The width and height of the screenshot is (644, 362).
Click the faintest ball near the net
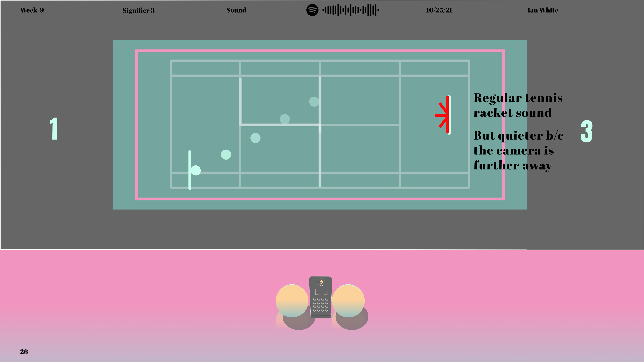pyautogui.click(x=314, y=101)
